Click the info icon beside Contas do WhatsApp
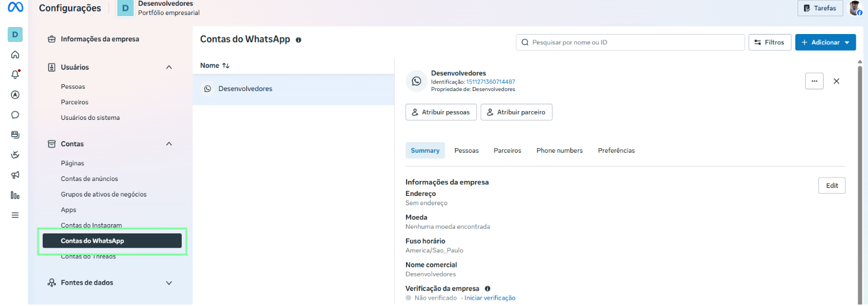The image size is (868, 306). 298,40
